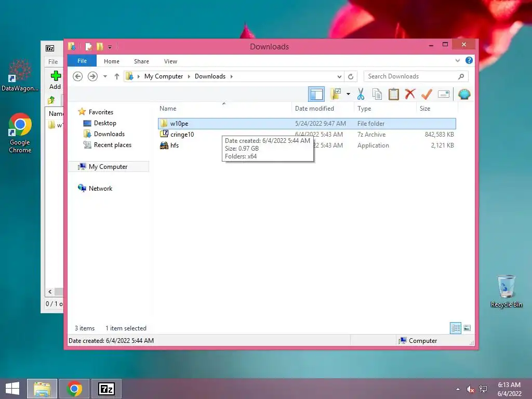Click the Rename toolbar icon

(444, 94)
